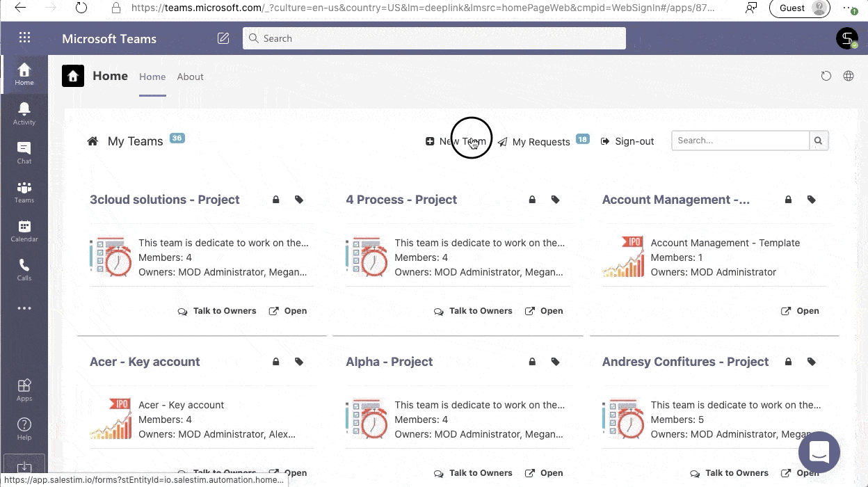Click the app launcher waffle icon
This screenshot has height=487, width=868.
click(24, 38)
